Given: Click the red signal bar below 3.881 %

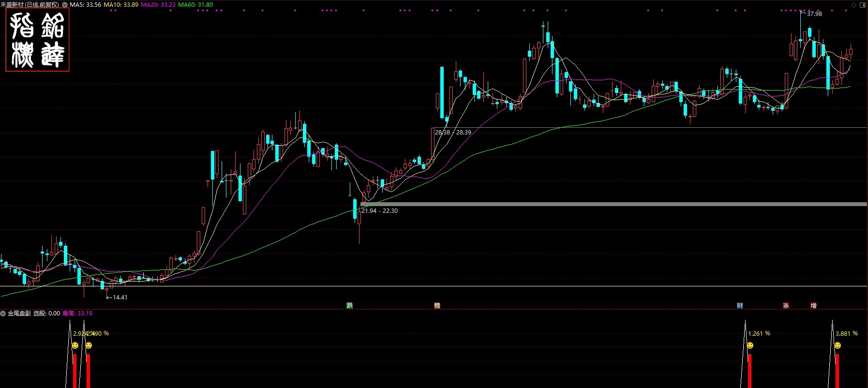Looking at the screenshot, I should (x=837, y=371).
